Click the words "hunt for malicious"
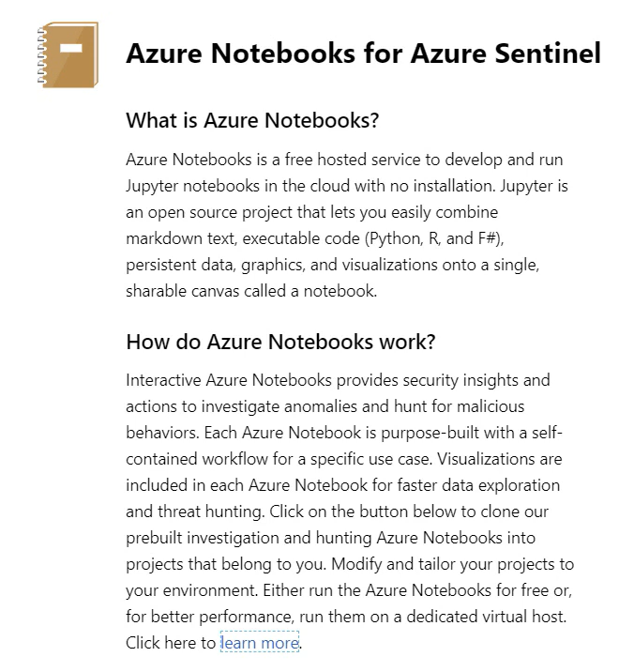 [460, 406]
